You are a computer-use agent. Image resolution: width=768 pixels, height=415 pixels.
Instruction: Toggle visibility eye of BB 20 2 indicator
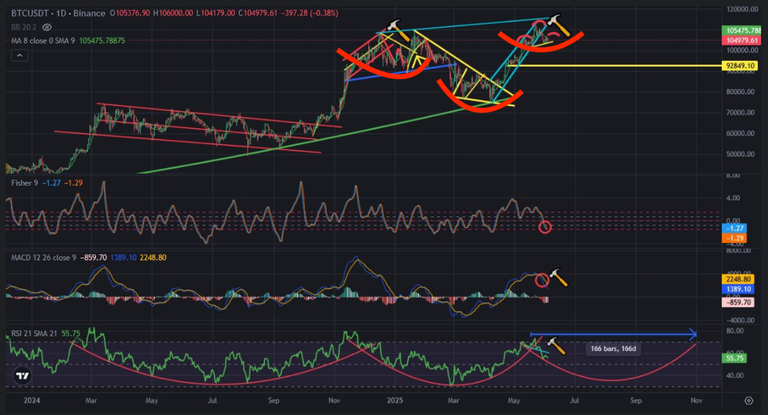[x=47, y=27]
